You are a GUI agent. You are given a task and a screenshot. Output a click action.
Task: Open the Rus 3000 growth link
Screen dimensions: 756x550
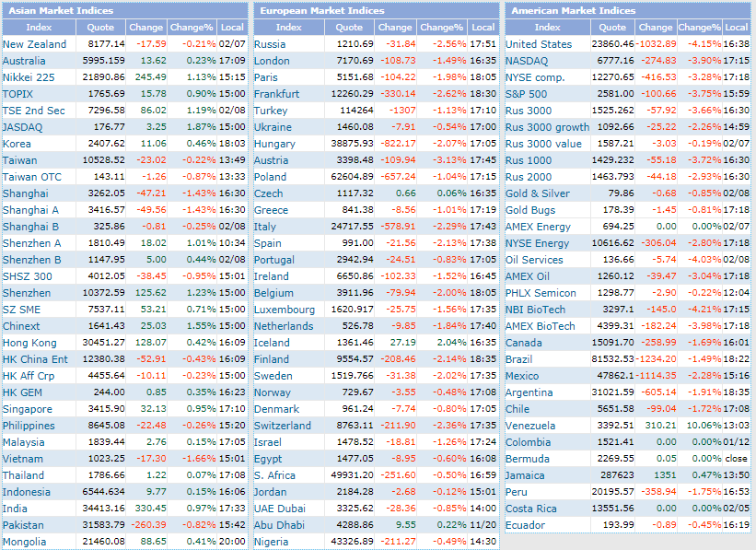[x=547, y=127]
